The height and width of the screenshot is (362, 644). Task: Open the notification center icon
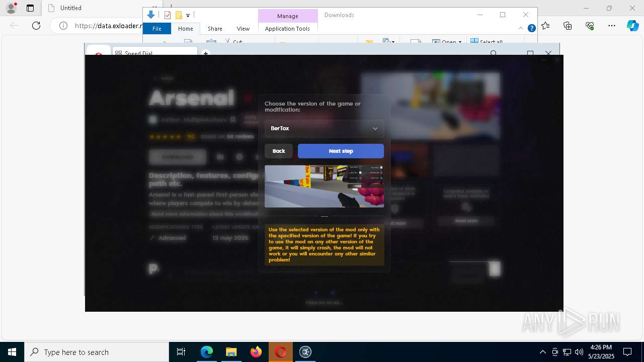[627, 352]
